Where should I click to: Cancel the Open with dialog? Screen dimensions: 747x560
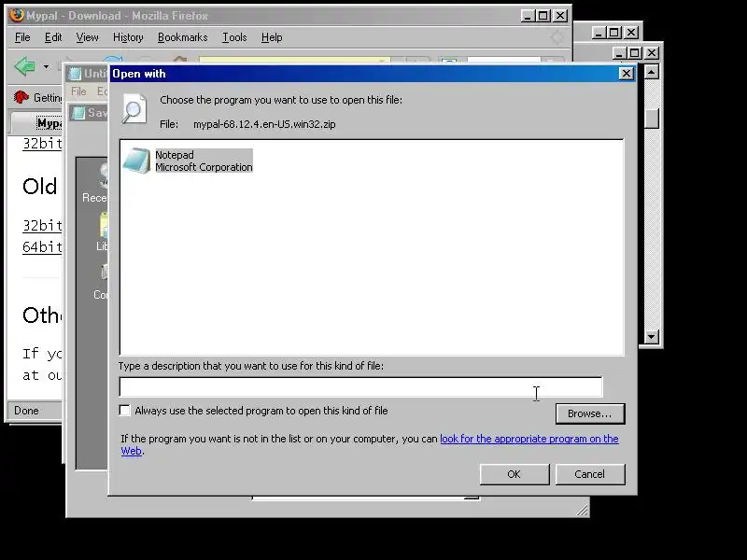click(590, 474)
